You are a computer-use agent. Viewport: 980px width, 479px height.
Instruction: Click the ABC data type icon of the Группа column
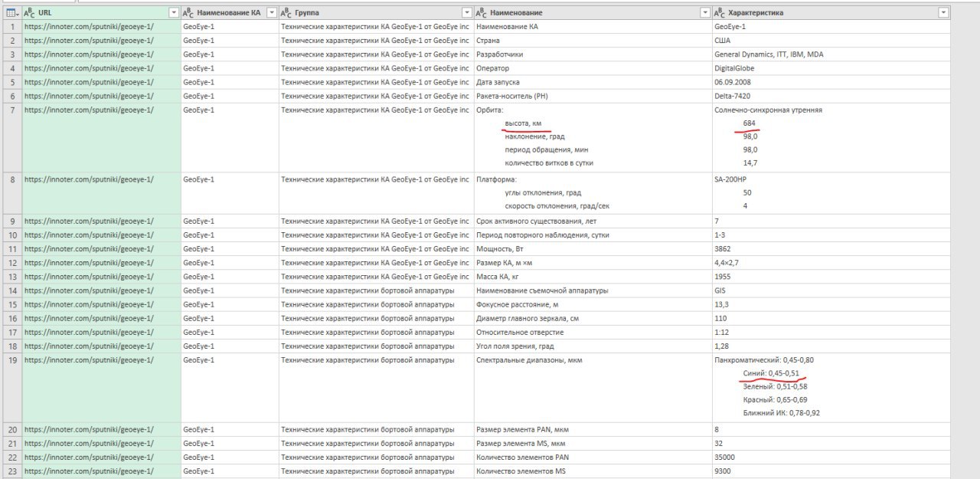[x=286, y=13]
